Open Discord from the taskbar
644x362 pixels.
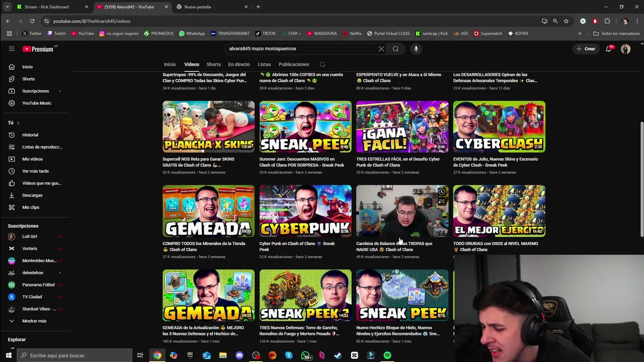[239, 355]
